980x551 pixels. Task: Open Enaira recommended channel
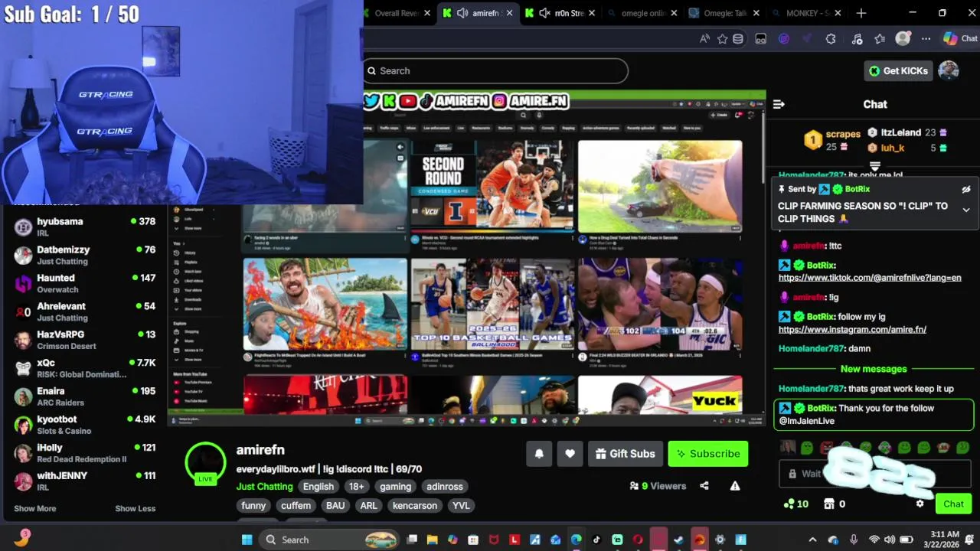coord(84,396)
